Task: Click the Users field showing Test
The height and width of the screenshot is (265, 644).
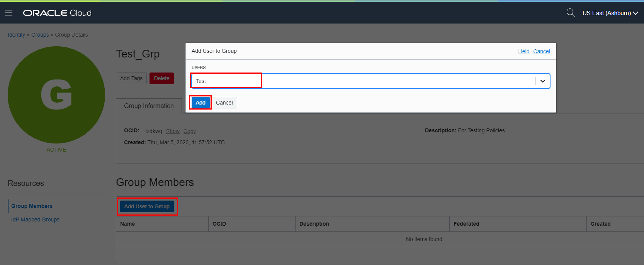Action: [x=370, y=81]
